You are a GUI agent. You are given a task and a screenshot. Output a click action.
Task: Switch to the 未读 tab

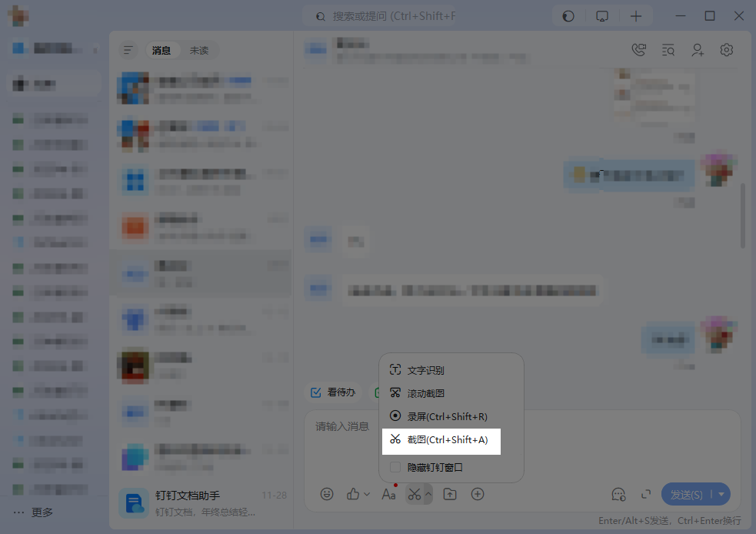coord(199,50)
